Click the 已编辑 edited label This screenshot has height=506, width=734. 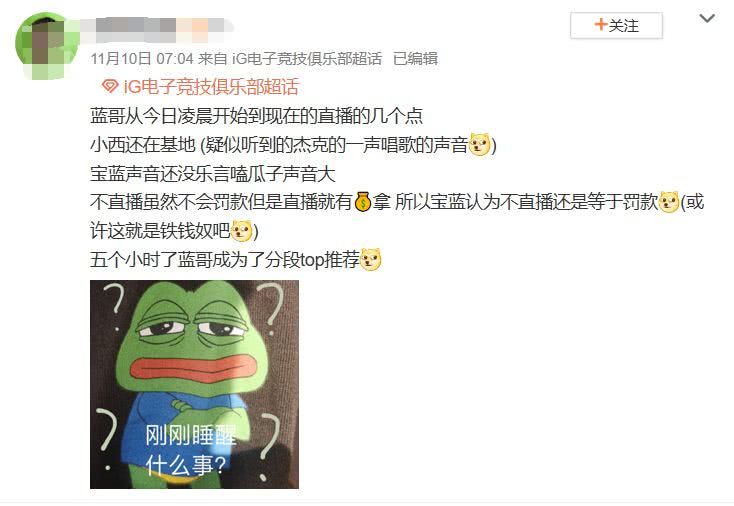[x=415, y=59]
